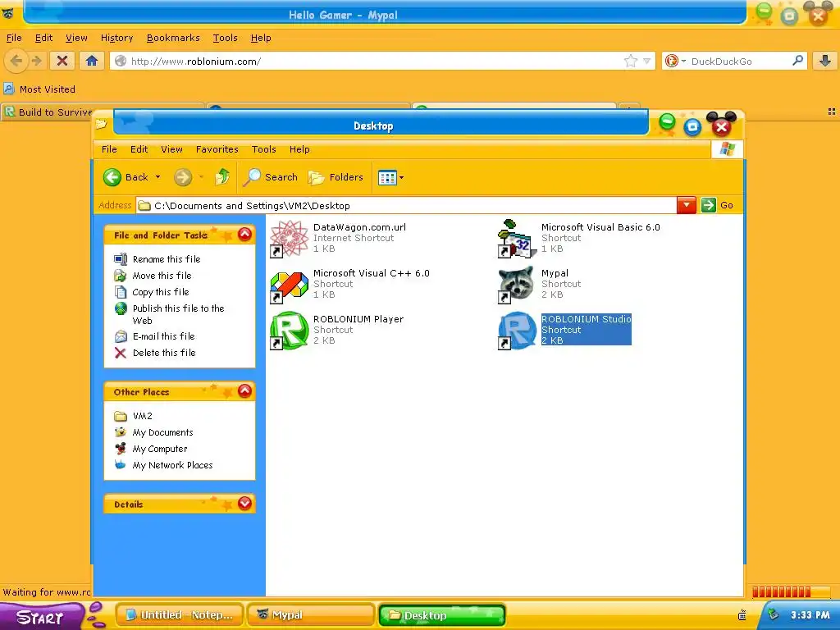Open the browser History menu
Image resolution: width=840 pixels, height=630 pixels.
pos(116,38)
